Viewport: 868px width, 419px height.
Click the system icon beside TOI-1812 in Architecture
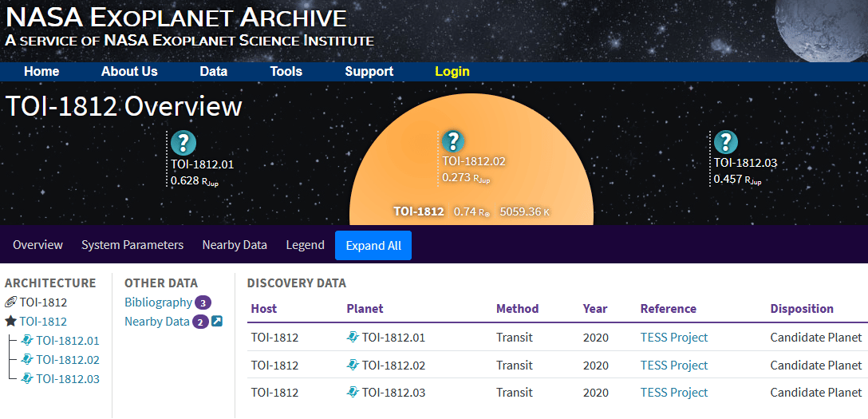(x=10, y=302)
